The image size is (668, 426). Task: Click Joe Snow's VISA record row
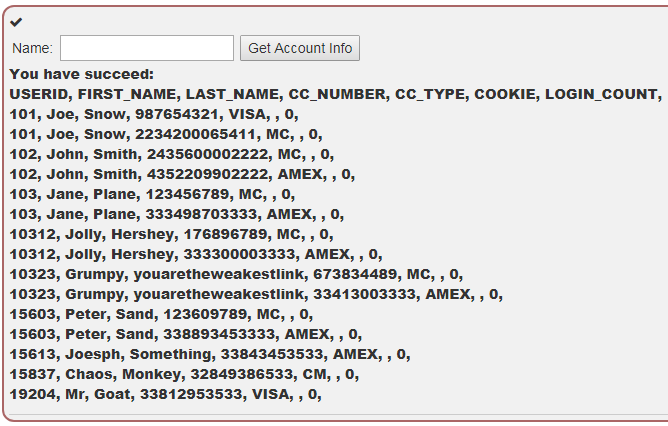pyautogui.click(x=154, y=114)
